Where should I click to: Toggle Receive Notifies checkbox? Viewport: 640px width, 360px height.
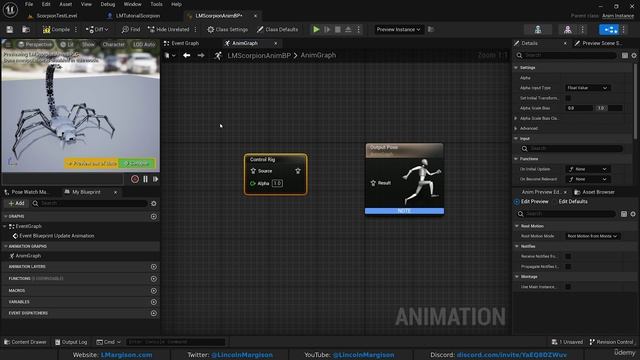pyautogui.click(x=568, y=256)
